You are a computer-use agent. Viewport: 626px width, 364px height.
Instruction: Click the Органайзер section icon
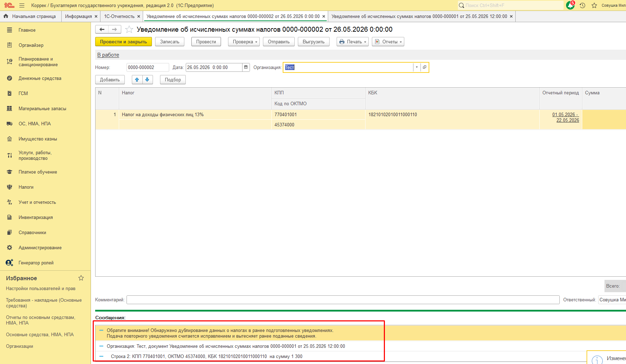(10, 45)
